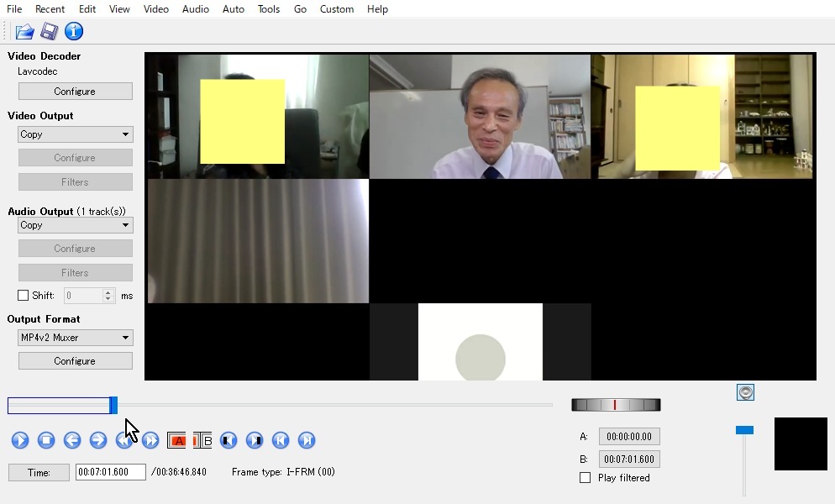The height and width of the screenshot is (504, 835).
Task: Jump to next keyframe with double-right arrow
Action: click(x=150, y=440)
